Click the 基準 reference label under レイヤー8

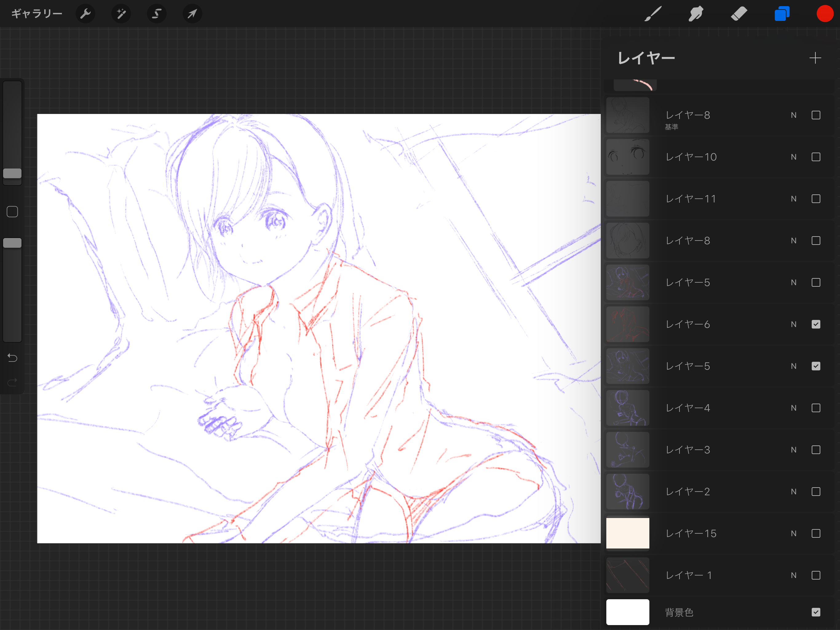(672, 127)
